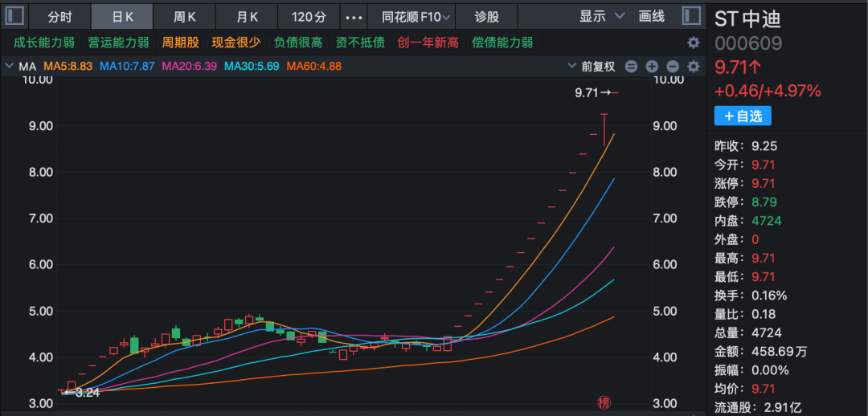
Task: Click the 成长能力弱 tag
Action: 42,43
